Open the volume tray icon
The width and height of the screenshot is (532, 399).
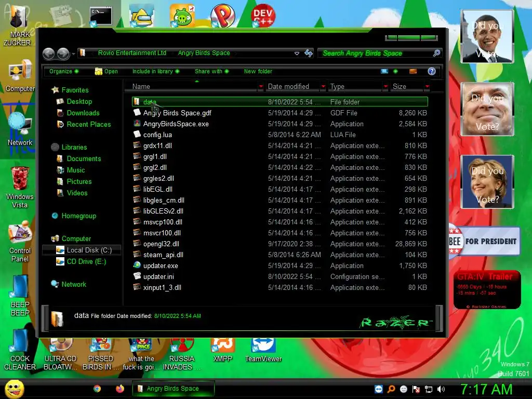click(x=441, y=389)
